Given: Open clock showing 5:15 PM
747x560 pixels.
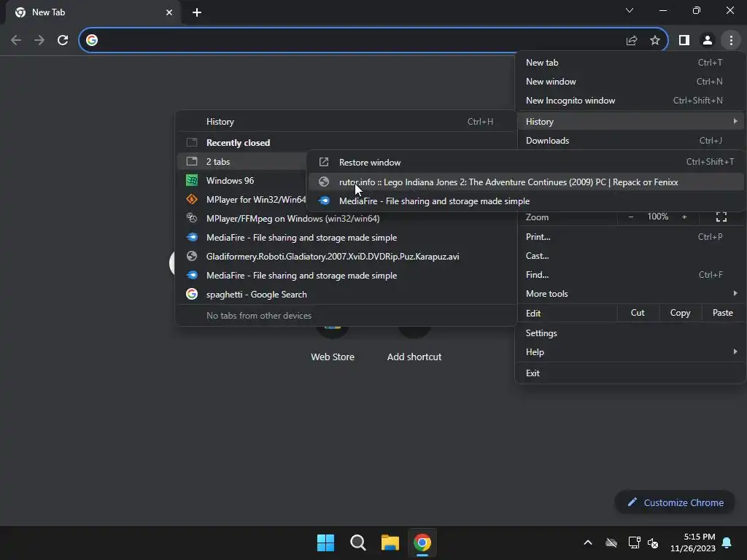Looking at the screenshot, I should click(693, 542).
